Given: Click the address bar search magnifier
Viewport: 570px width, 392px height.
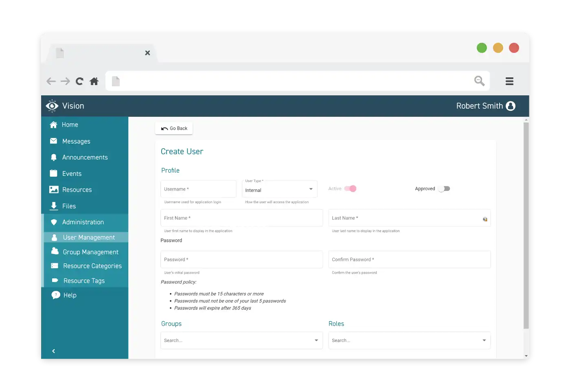Looking at the screenshot, I should pos(479,81).
